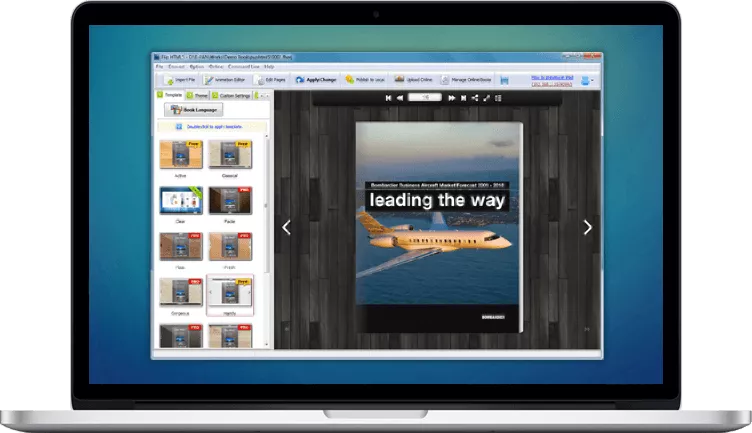
Task: Select the Classical template thumbnail
Action: point(229,157)
